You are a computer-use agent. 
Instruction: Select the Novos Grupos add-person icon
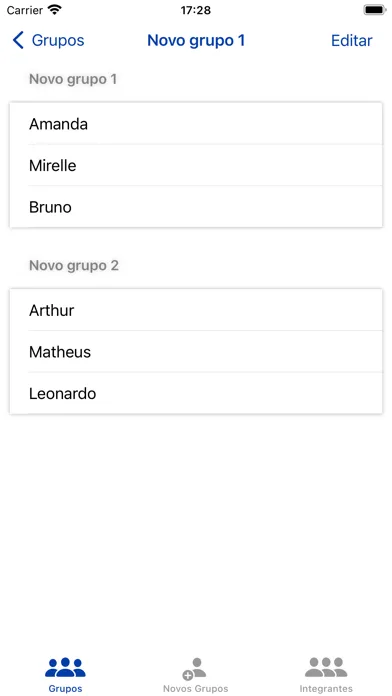click(194, 669)
